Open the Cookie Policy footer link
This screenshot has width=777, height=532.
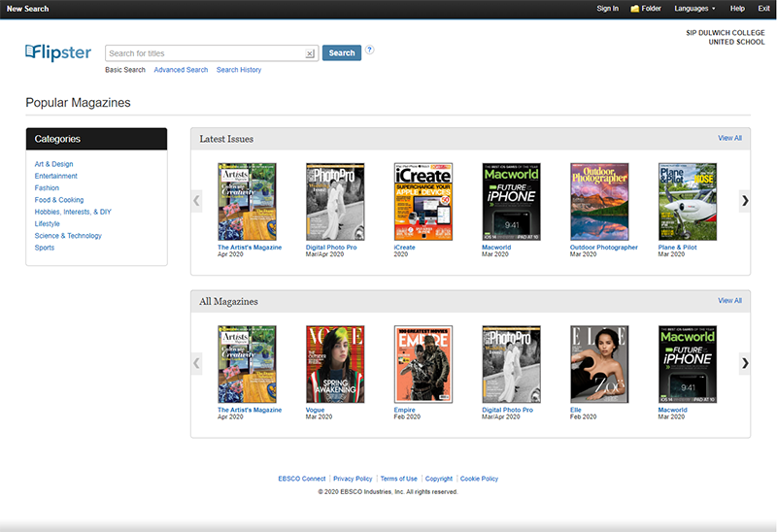(479, 479)
